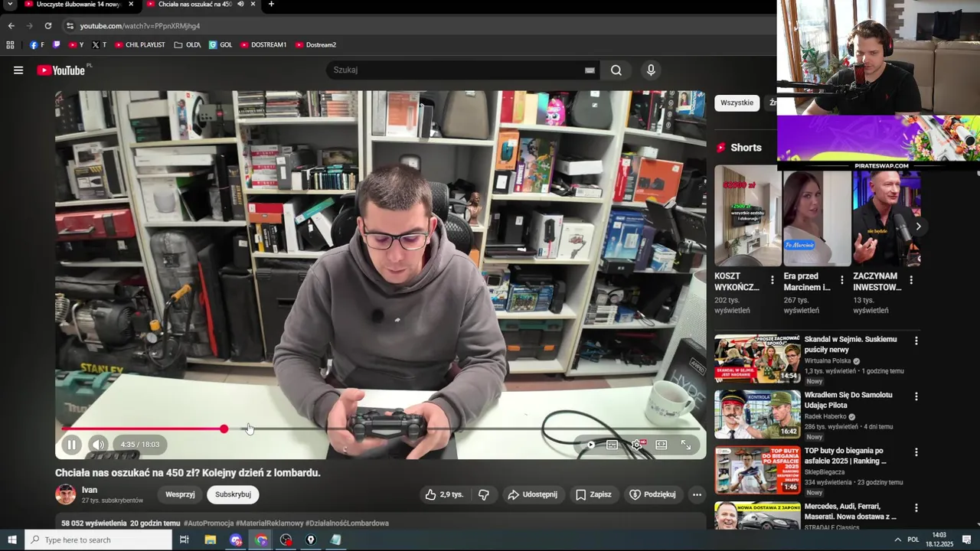Open the tab search dropdown arrow
Image resolution: width=980 pixels, height=551 pixels.
(10, 5)
